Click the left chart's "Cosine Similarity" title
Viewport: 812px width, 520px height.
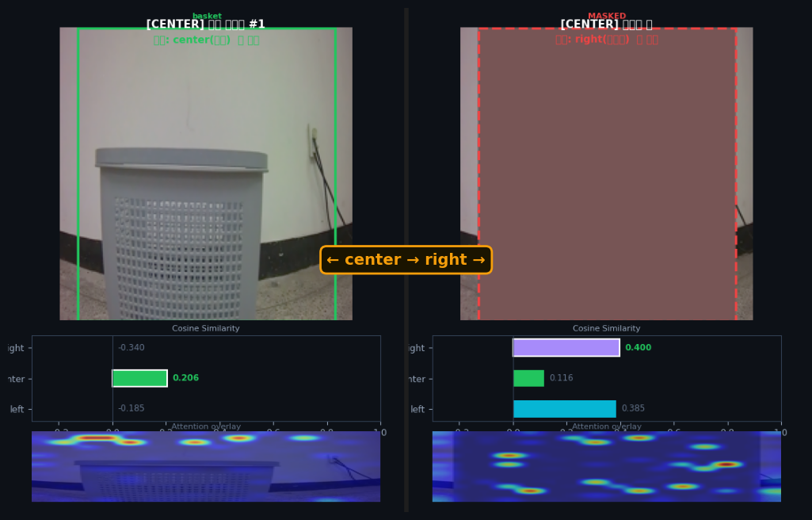206,328
